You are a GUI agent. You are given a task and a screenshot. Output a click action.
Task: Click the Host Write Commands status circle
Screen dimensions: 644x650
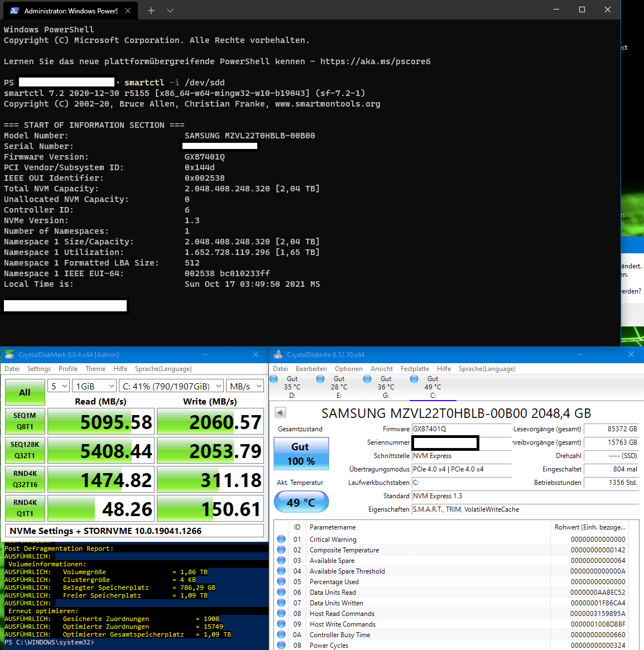point(282,624)
